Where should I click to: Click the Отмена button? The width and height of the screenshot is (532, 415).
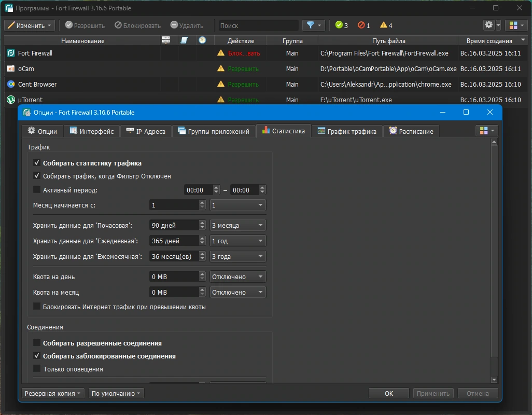478,393
